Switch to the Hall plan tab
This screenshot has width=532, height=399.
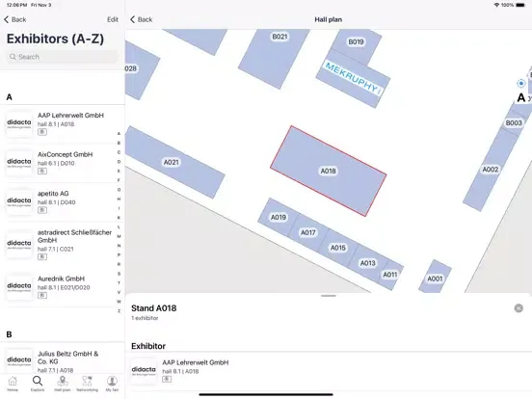[63, 384]
